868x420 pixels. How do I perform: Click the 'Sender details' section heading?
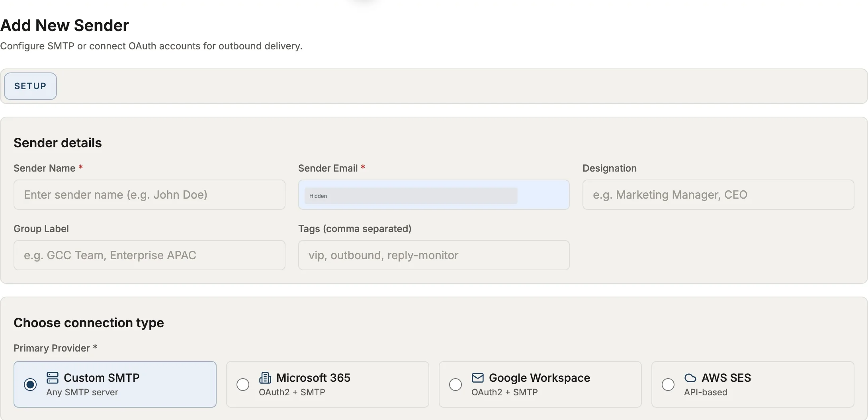coord(58,143)
